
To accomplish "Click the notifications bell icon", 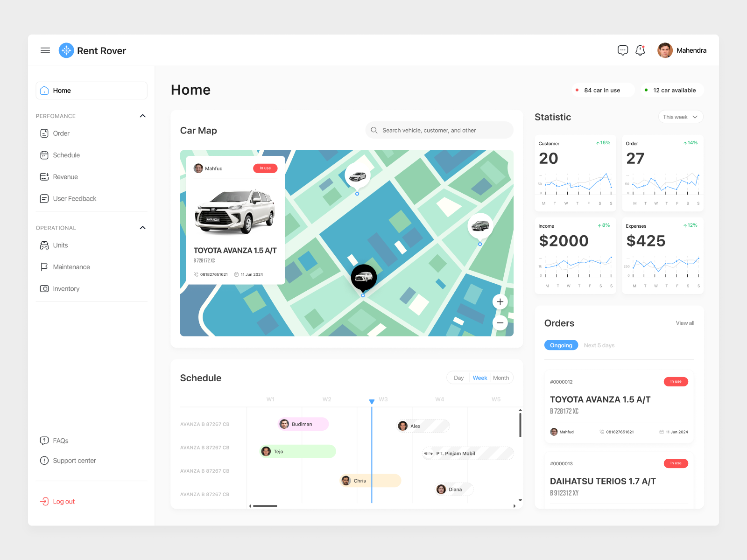I will coord(640,50).
